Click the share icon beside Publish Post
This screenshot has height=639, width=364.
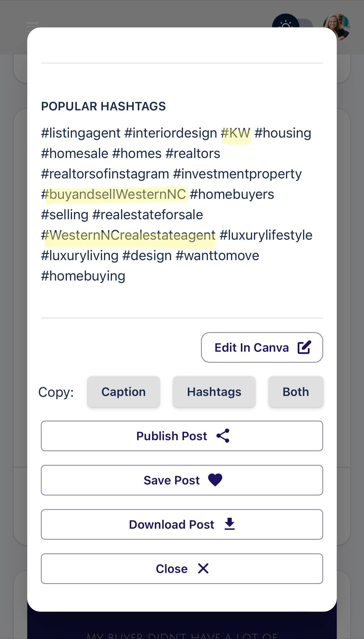tap(223, 436)
